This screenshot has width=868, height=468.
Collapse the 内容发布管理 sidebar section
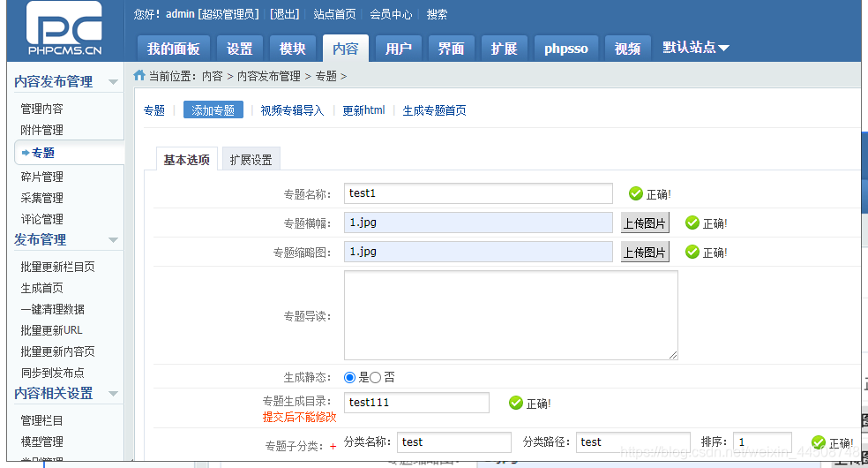click(x=113, y=82)
